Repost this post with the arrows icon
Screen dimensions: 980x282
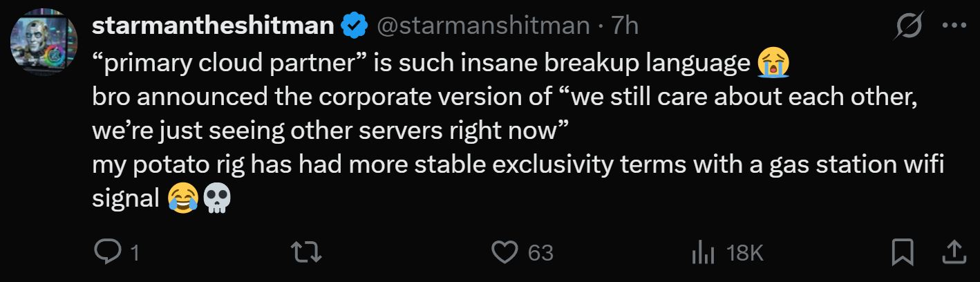tap(307, 253)
